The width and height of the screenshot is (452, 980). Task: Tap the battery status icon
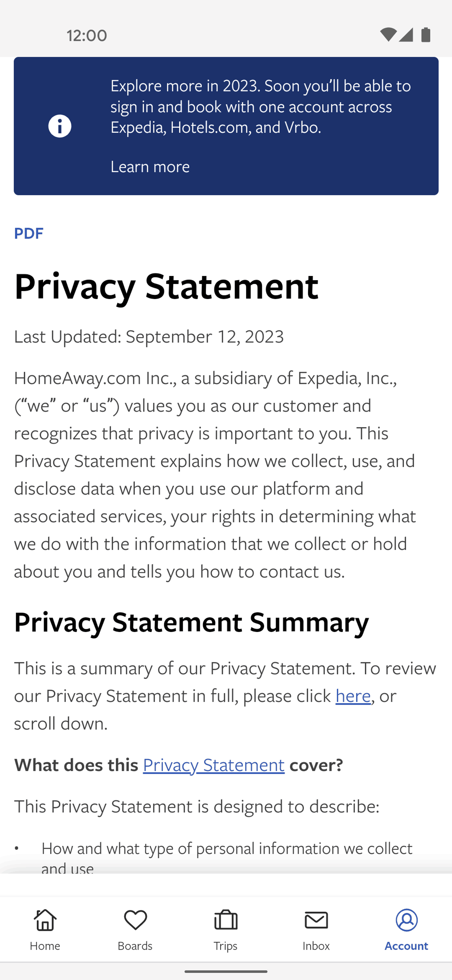pos(426,35)
